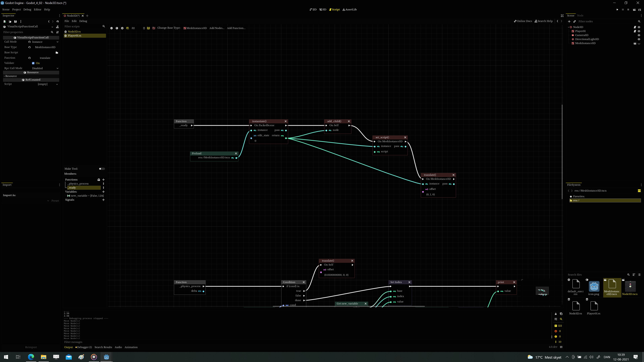The image size is (644, 362).
Task: Open the script attached to Player01
Action: [x=635, y=31]
